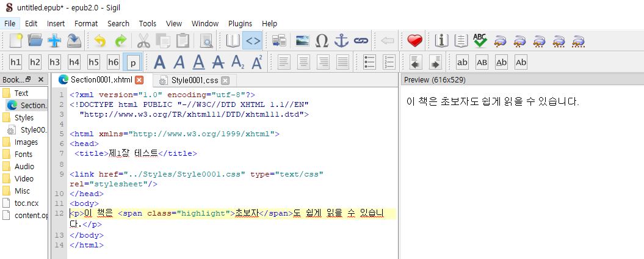Switch to Style0001.css tab
This screenshot has height=259, width=644.
195,80
